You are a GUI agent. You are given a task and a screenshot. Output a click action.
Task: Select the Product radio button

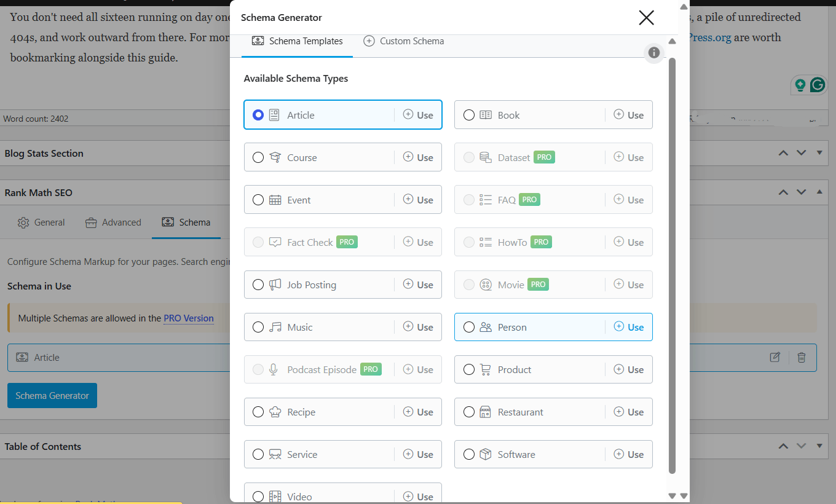tap(469, 369)
